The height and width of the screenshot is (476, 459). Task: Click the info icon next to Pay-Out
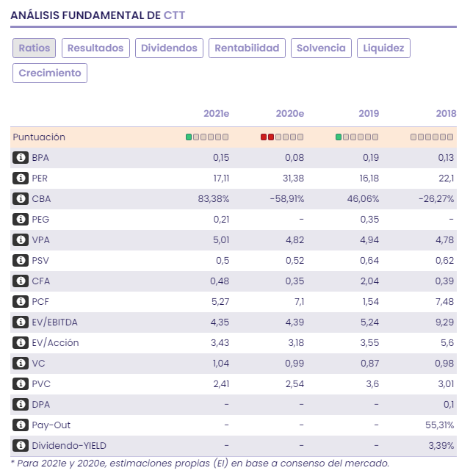pyautogui.click(x=21, y=425)
